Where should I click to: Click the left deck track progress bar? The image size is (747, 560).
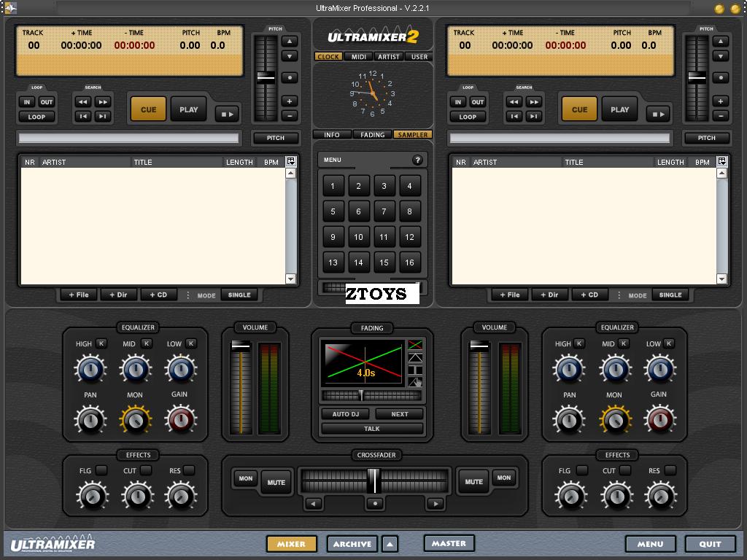click(128, 138)
